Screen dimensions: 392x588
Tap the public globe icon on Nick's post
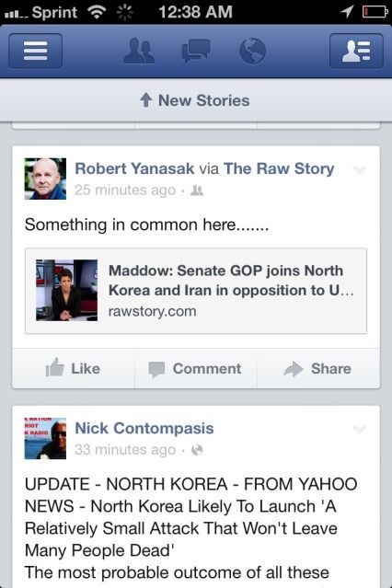click(197, 450)
